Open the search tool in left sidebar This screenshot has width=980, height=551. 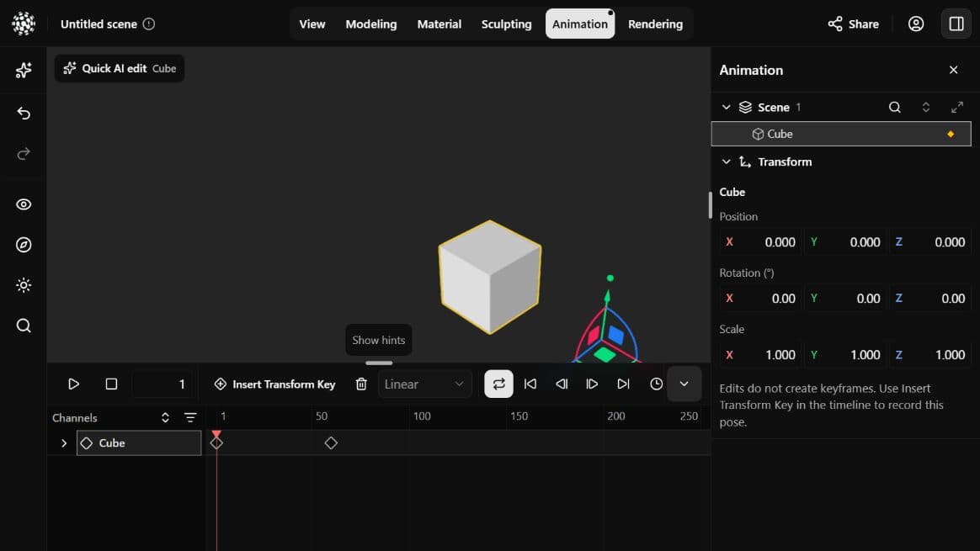(x=24, y=326)
